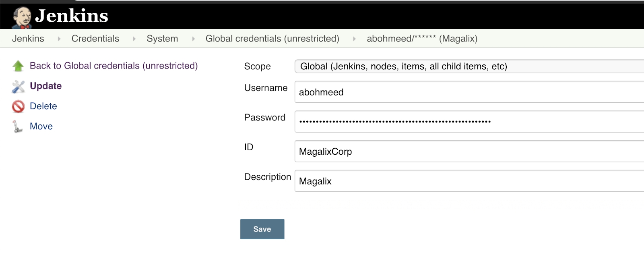Open the Scope dropdown selector
This screenshot has width=644, height=257.
[x=469, y=66]
